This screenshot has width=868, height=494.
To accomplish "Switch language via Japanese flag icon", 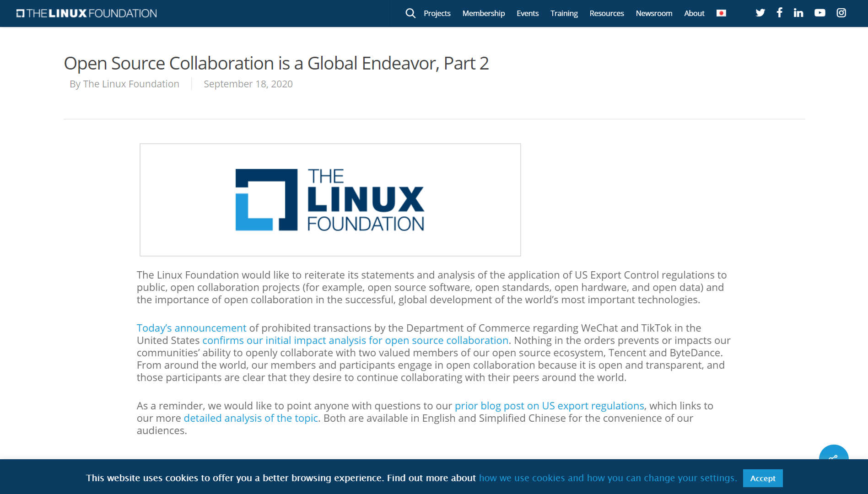I will tap(721, 13).
